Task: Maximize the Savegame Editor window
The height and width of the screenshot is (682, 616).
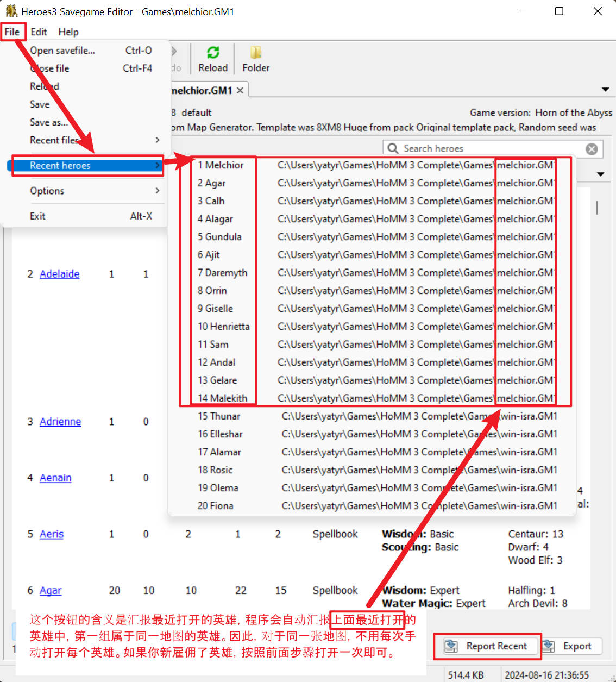Action: [559, 11]
